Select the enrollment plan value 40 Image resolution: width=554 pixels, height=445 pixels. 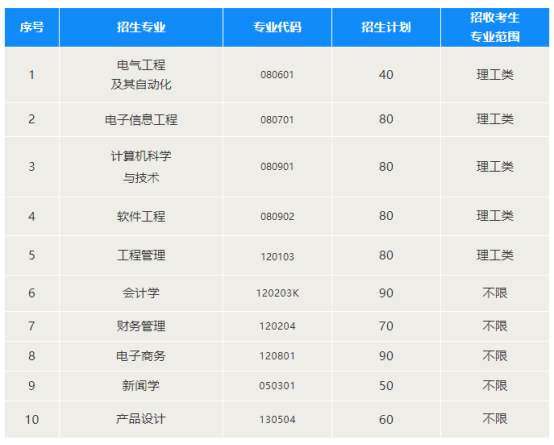tap(386, 75)
